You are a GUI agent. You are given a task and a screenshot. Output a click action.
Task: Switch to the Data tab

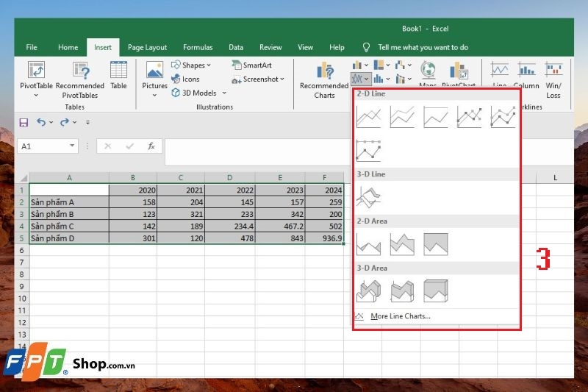[x=236, y=47]
